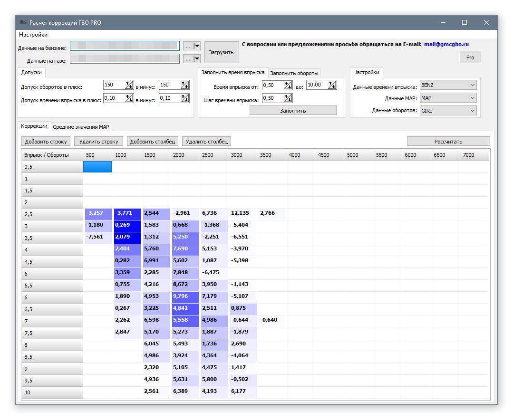Image resolution: width=513 pixels, height=420 pixels.
Task: Select cell with value -0,640
Action: tap(271, 321)
